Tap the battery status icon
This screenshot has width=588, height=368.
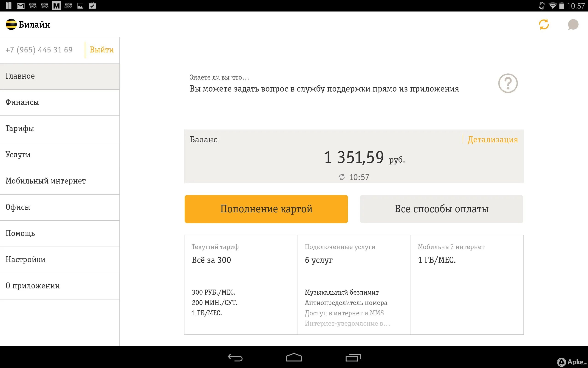(562, 6)
